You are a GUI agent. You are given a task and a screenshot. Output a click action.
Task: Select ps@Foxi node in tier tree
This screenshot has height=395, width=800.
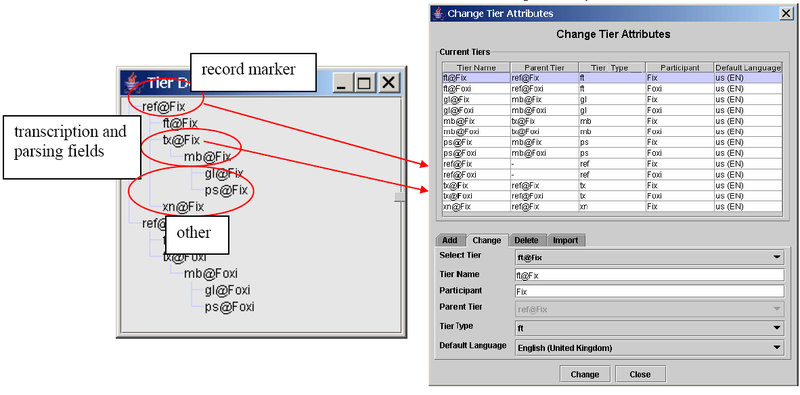(x=230, y=307)
